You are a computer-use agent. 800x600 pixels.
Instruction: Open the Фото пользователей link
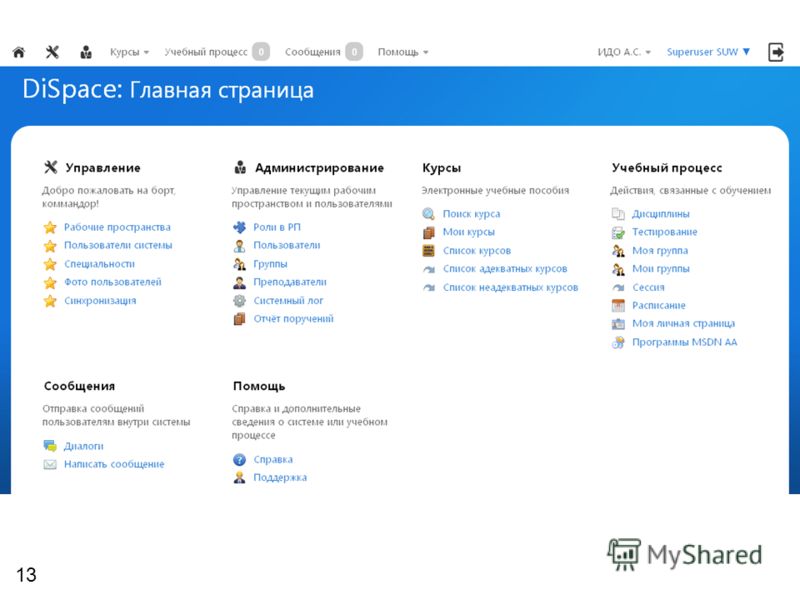[112, 282]
